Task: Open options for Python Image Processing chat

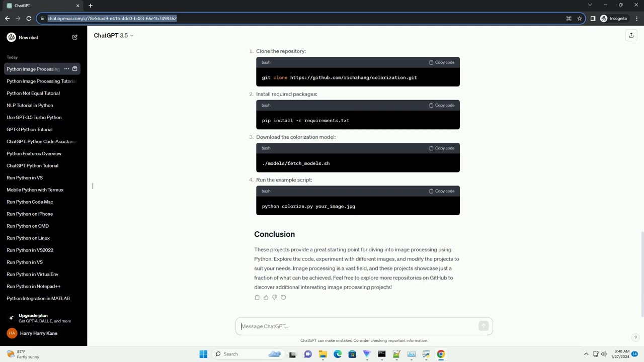Action: (x=66, y=69)
